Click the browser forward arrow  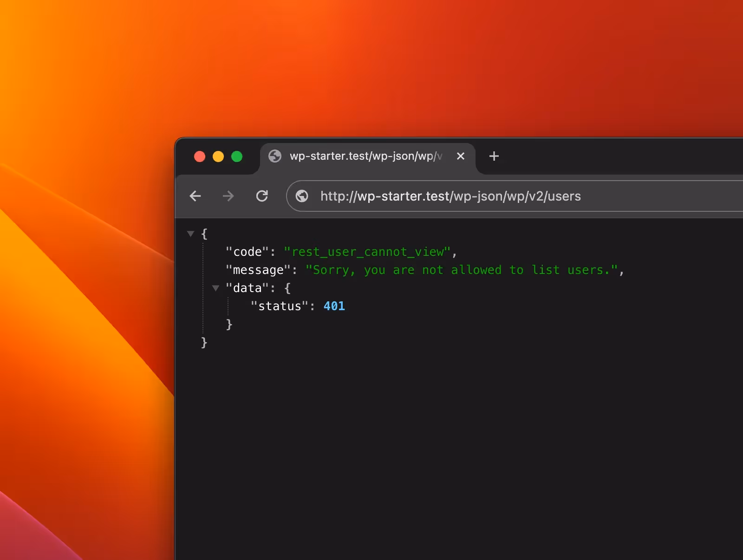tap(228, 196)
